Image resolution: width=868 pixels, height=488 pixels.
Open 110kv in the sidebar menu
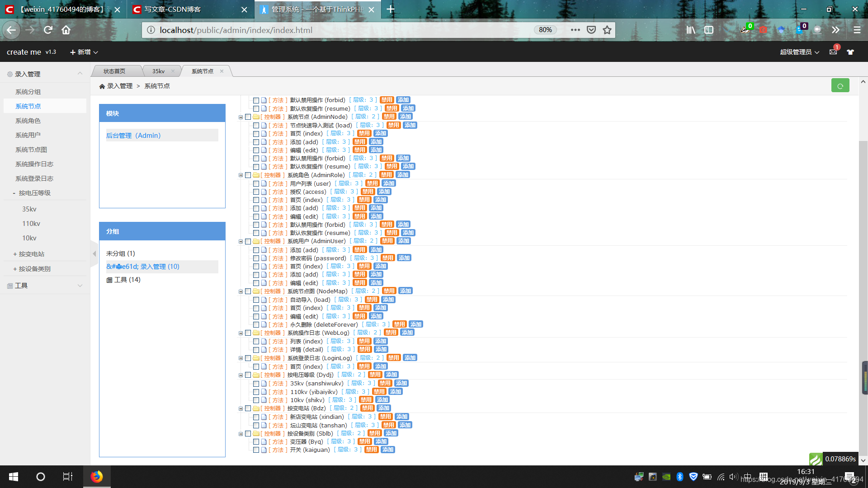pos(31,224)
